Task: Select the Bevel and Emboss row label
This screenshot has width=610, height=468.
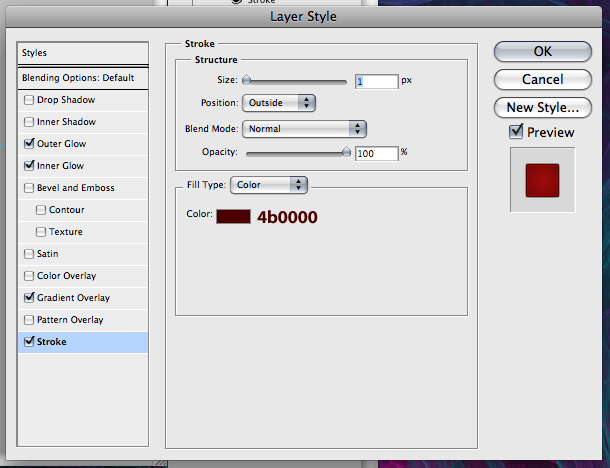Action: pos(76,188)
